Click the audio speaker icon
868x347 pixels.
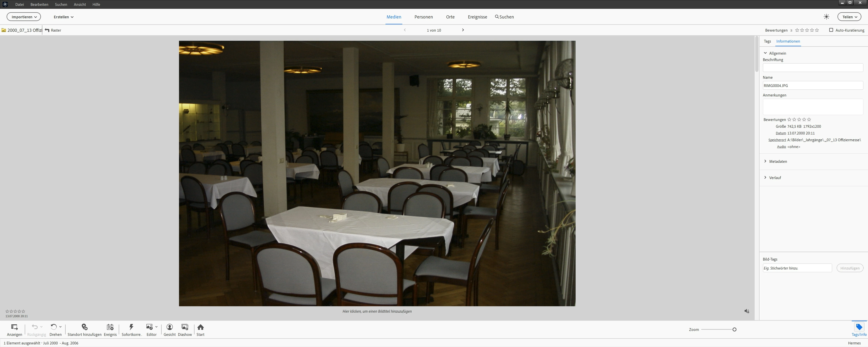tap(747, 311)
